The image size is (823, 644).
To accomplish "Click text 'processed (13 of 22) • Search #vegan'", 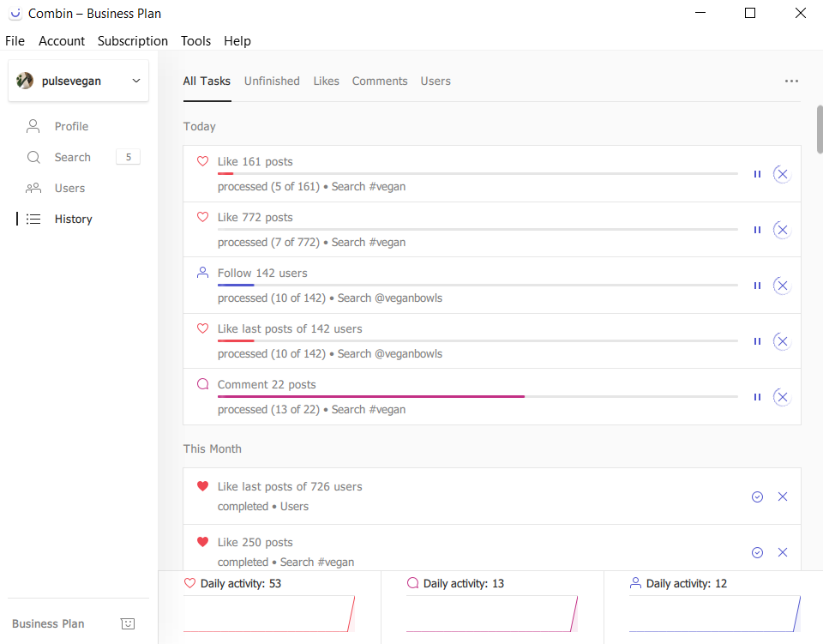I will [312, 409].
